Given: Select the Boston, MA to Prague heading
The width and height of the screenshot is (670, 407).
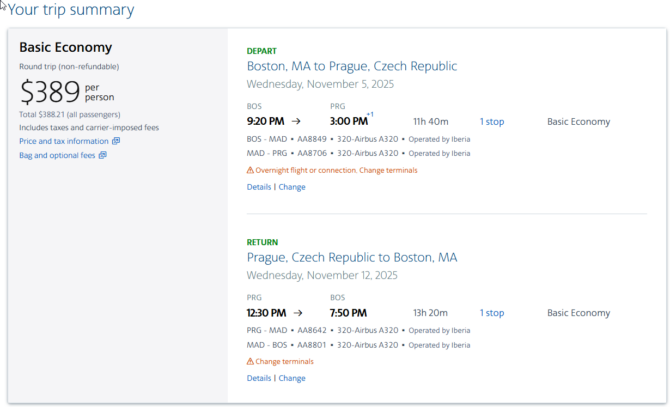Looking at the screenshot, I should click(352, 66).
